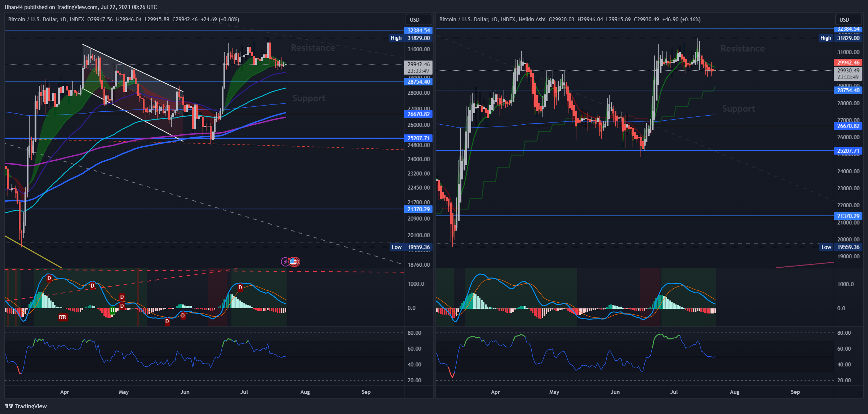Image resolution: width=868 pixels, height=414 pixels.
Task: Open the USD currency selector on left chart
Action: tap(418, 19)
